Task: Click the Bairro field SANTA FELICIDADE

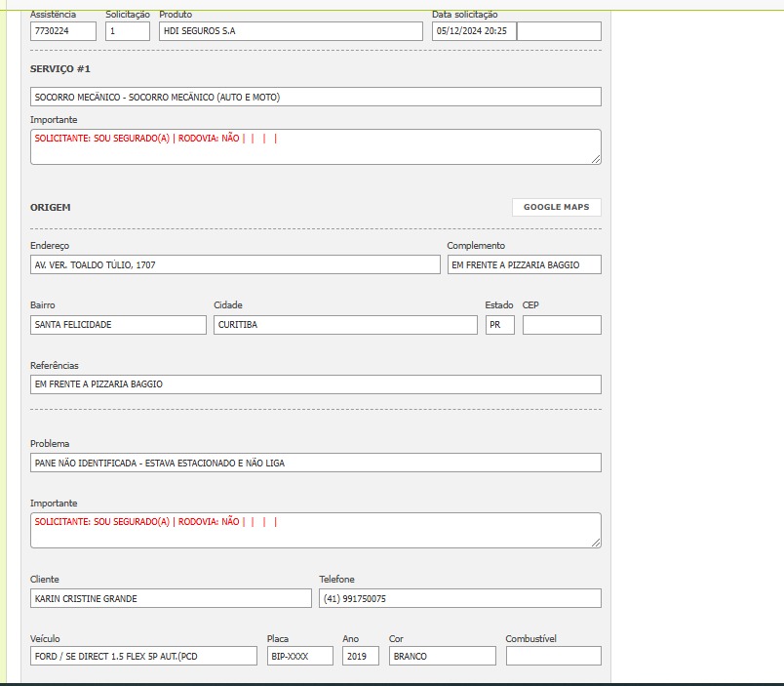Action: click(x=118, y=325)
